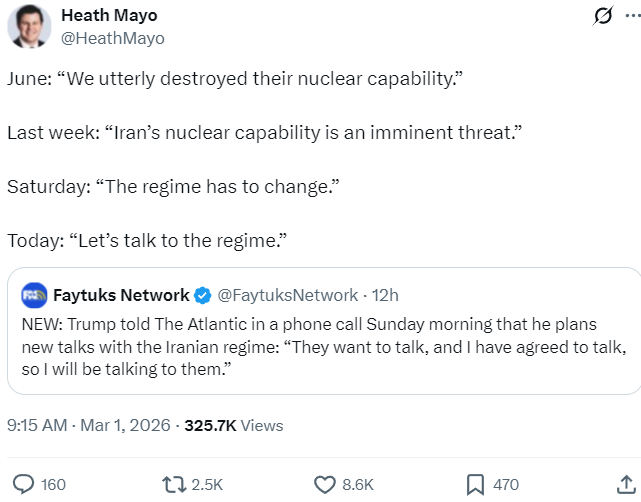
Task: Click the Faytuks Network account name
Action: point(121,295)
